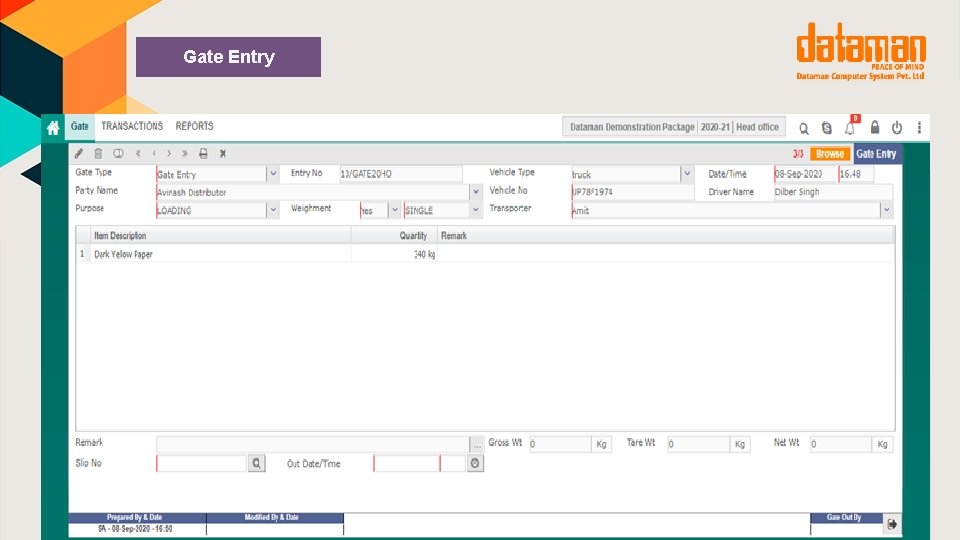Expand the Party Name dropdown

pyautogui.click(x=476, y=192)
